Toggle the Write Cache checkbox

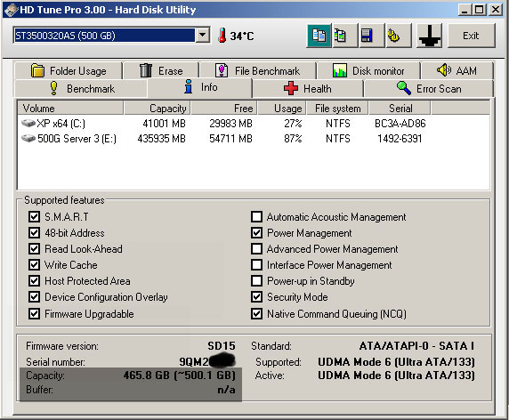[x=34, y=265]
